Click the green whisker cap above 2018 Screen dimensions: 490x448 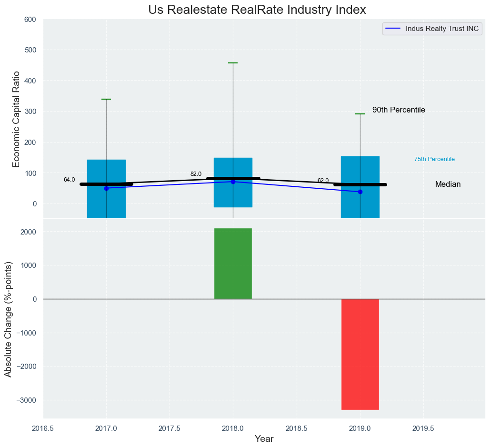click(233, 63)
